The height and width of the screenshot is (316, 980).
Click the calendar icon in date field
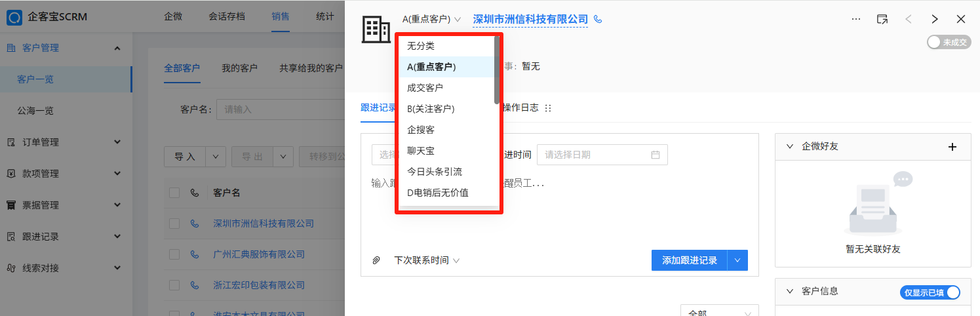click(655, 155)
